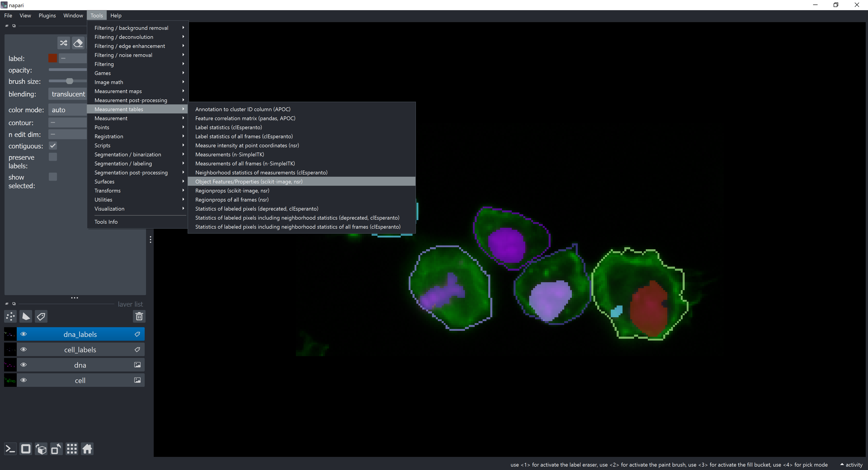Uncheck the contiguous checkbox

point(53,146)
